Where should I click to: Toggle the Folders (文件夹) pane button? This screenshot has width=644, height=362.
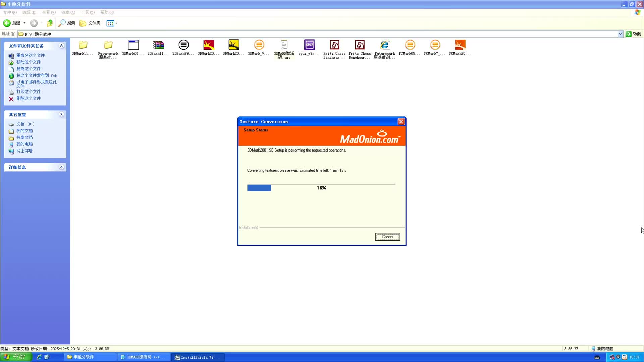90,23
